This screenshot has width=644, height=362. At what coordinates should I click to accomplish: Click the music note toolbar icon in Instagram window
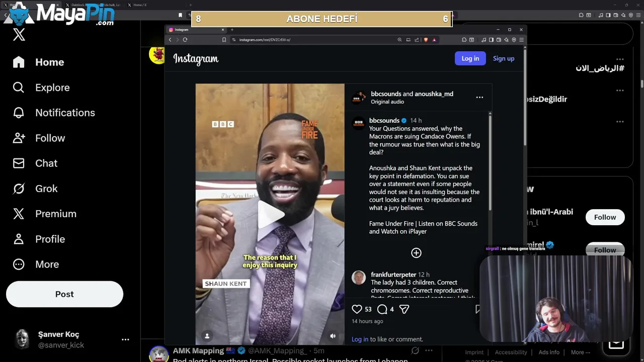point(484,40)
